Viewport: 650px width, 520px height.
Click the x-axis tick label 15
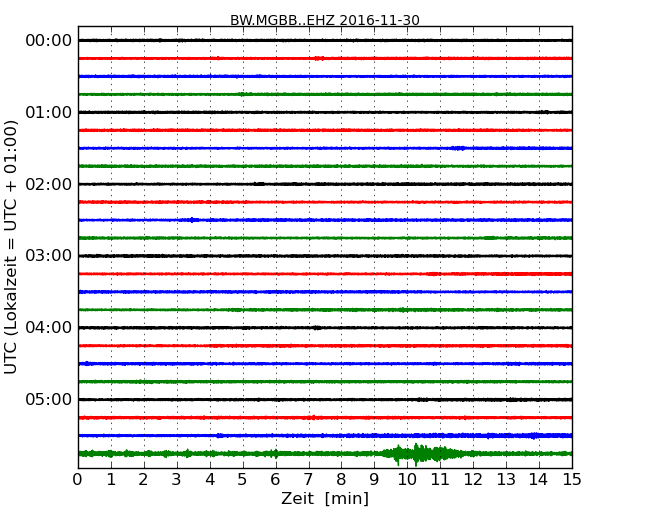[x=572, y=479]
